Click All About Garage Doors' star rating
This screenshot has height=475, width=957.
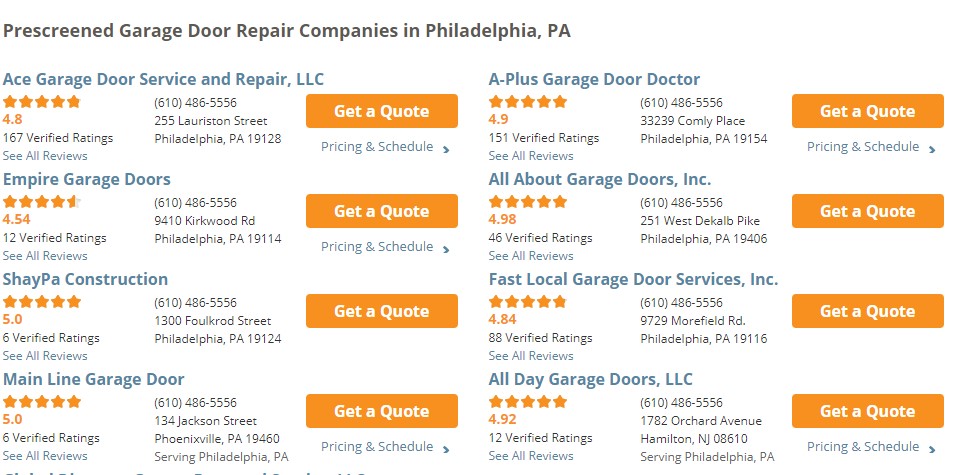528,201
